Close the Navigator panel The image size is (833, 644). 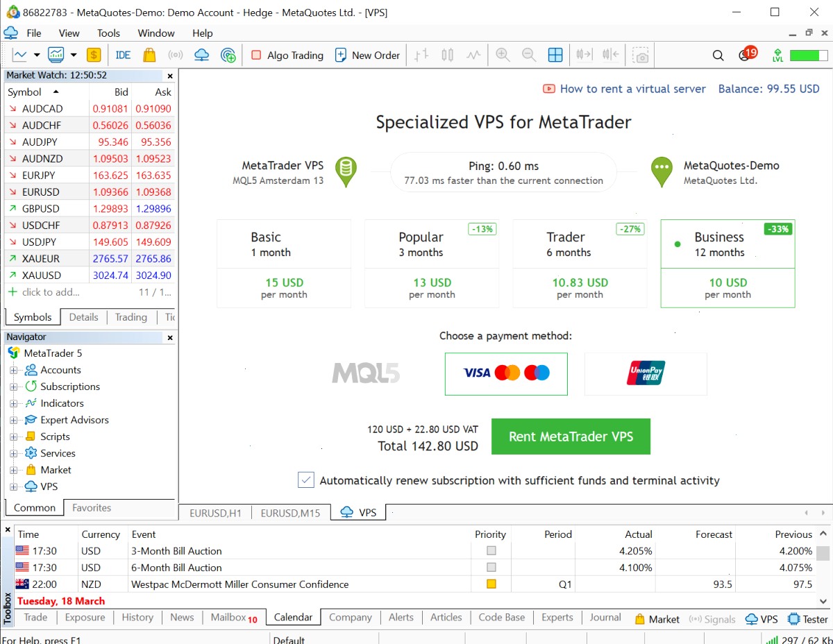click(170, 337)
